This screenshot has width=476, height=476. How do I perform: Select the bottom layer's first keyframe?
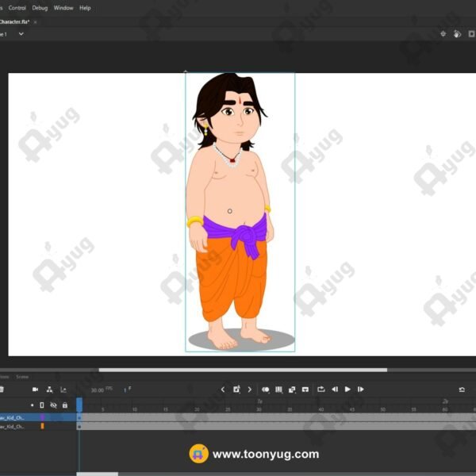coord(79,427)
